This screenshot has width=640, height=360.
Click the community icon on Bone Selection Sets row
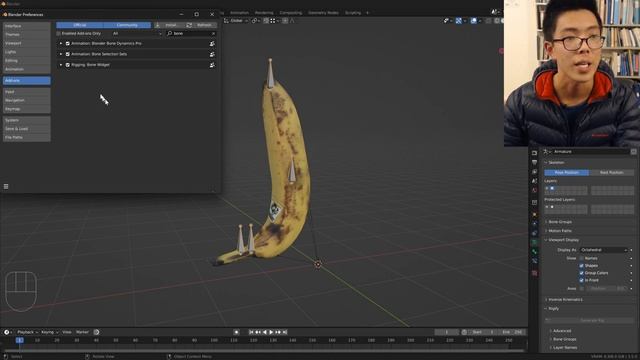click(x=212, y=54)
